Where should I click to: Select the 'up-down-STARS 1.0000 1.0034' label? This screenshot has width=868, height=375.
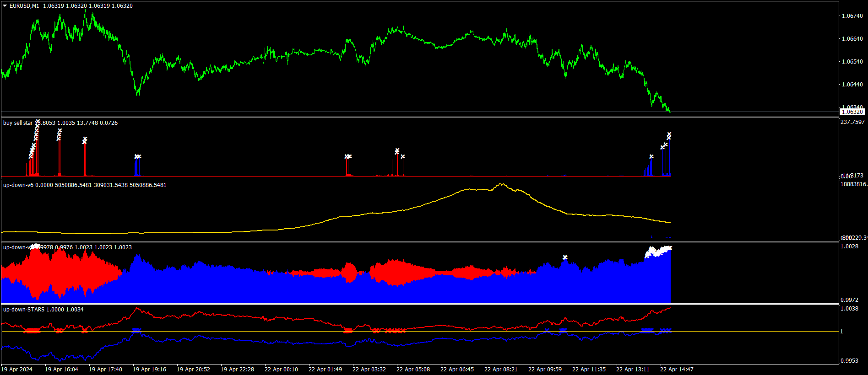coord(43,310)
